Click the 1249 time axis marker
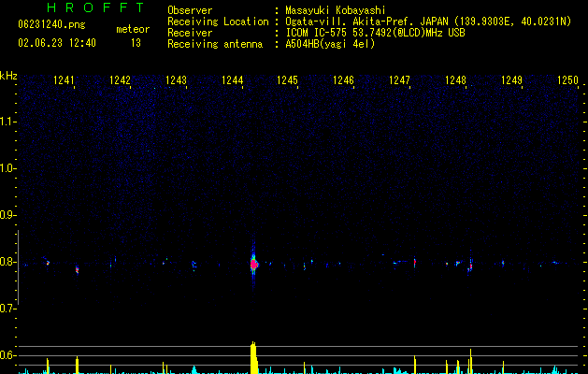The height and width of the screenshot is (374, 588). (x=511, y=80)
